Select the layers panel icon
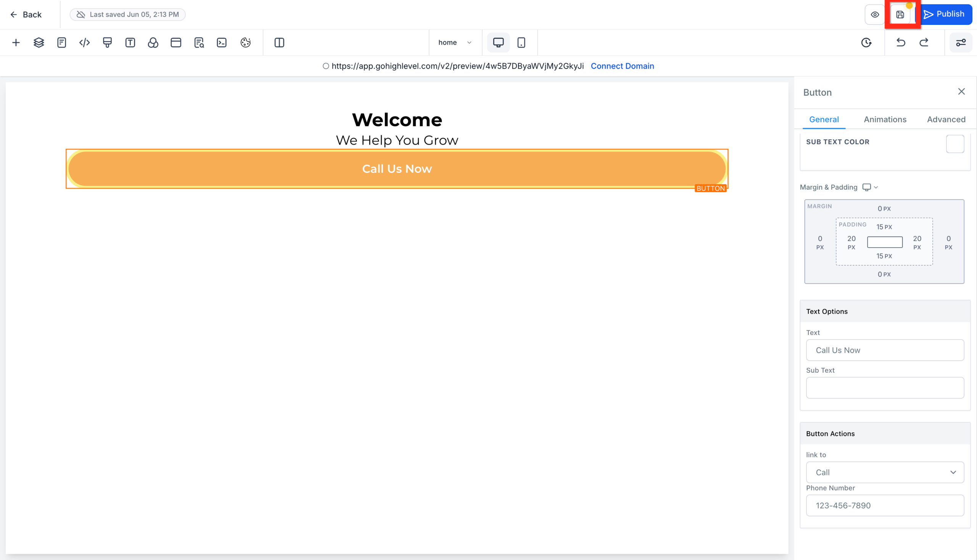Image resolution: width=977 pixels, height=560 pixels. 39,42
